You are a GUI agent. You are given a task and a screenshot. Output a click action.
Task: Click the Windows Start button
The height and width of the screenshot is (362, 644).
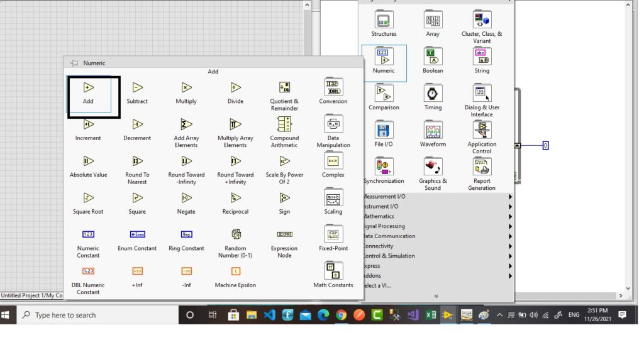click(x=6, y=314)
